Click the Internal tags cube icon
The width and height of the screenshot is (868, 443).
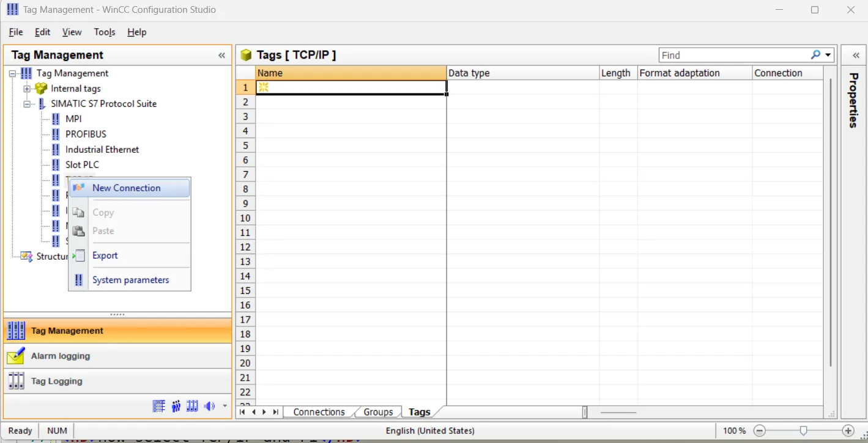[x=42, y=89]
